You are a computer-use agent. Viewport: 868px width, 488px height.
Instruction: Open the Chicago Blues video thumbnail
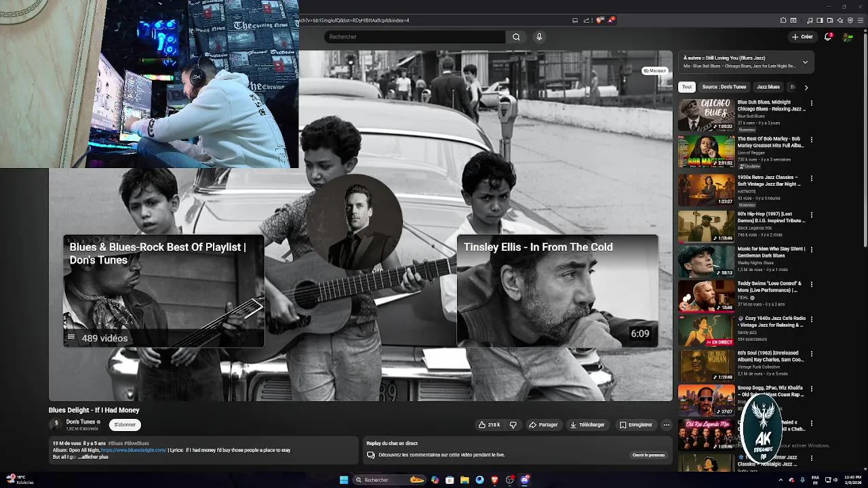pos(706,115)
